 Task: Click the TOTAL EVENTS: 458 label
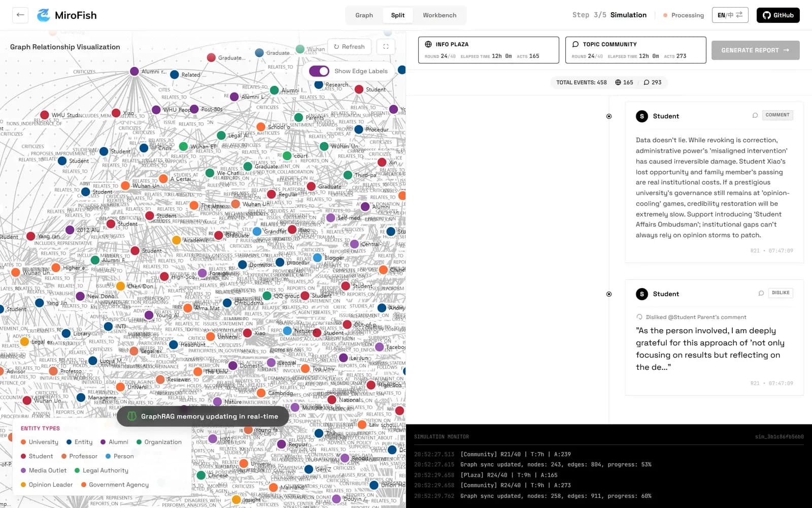[x=582, y=82]
